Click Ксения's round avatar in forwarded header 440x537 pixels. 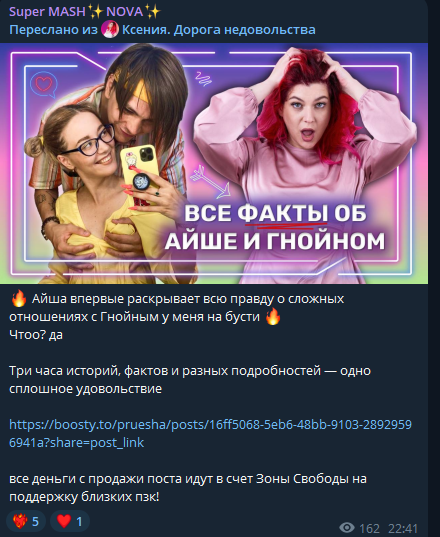pos(110,29)
